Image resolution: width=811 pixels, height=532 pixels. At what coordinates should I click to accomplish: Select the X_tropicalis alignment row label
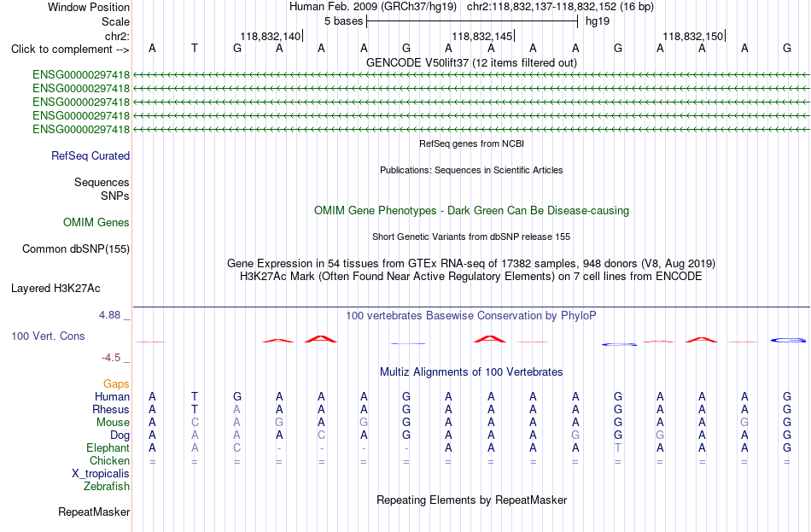point(101,474)
